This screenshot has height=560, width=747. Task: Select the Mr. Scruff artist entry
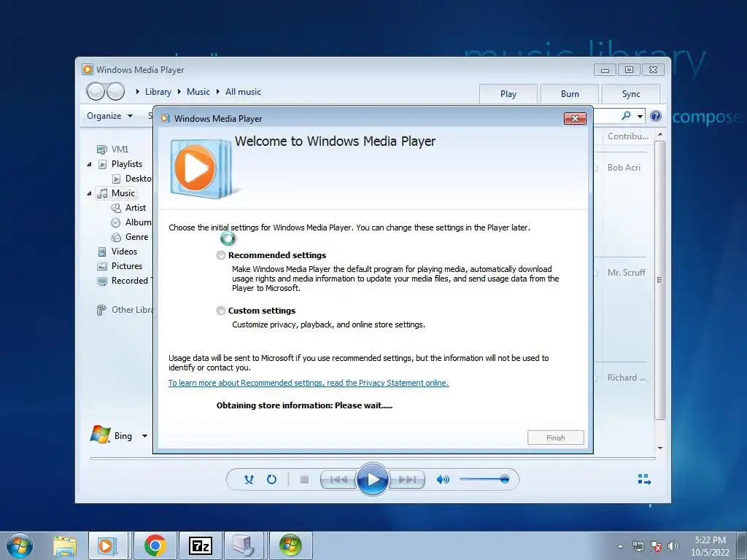[x=626, y=273]
